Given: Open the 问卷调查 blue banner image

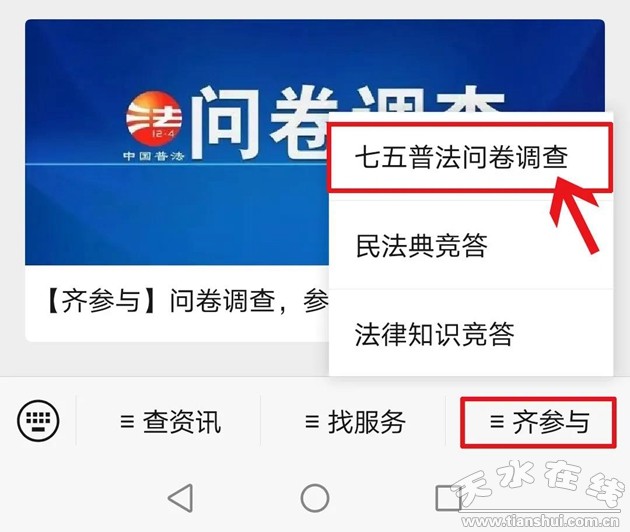Looking at the screenshot, I should tap(177, 142).
